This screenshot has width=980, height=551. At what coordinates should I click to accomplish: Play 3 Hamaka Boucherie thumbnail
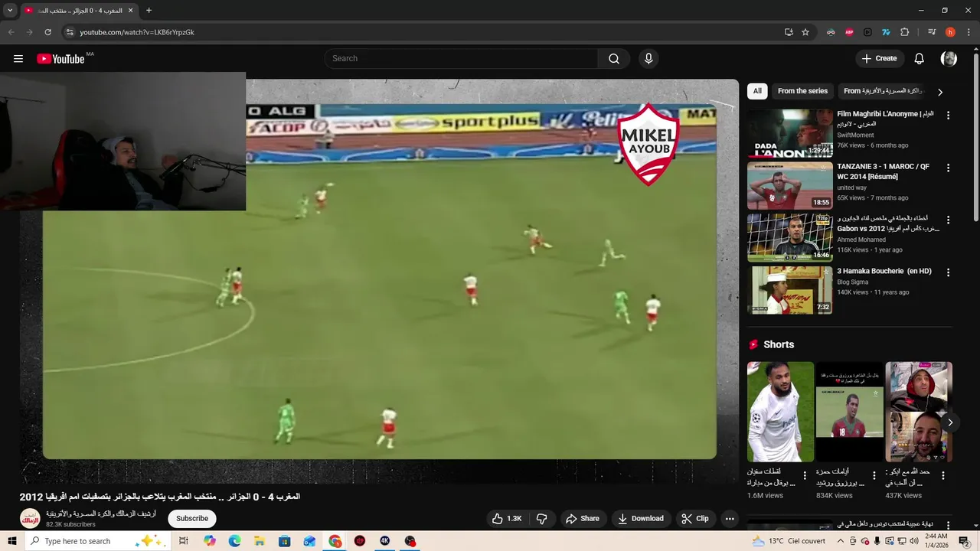point(790,290)
